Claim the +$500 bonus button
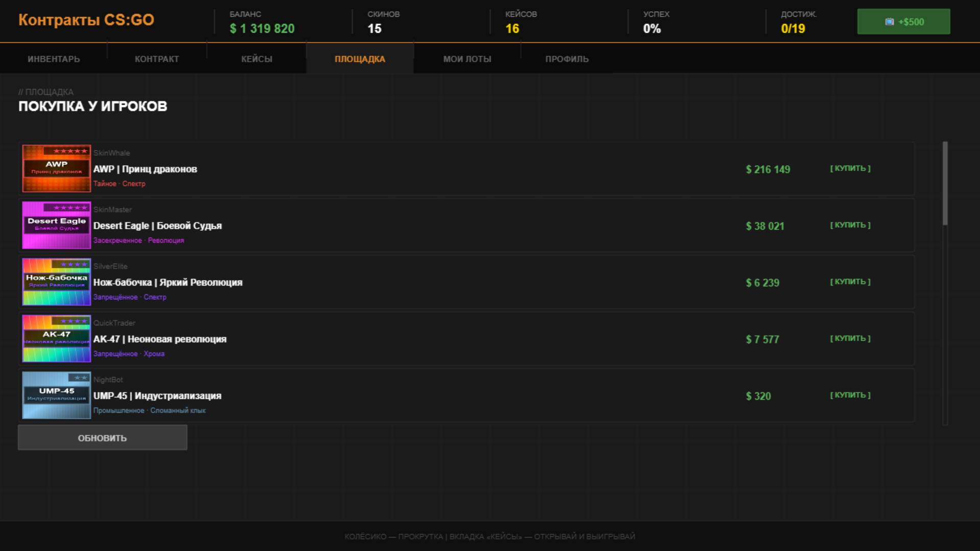This screenshot has height=551, width=980. point(903,21)
